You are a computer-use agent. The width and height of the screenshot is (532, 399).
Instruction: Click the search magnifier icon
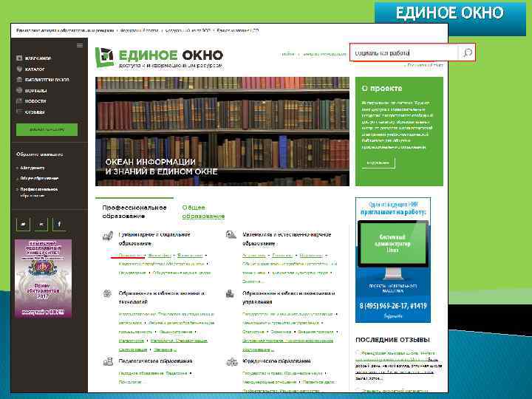pyautogui.click(x=468, y=52)
